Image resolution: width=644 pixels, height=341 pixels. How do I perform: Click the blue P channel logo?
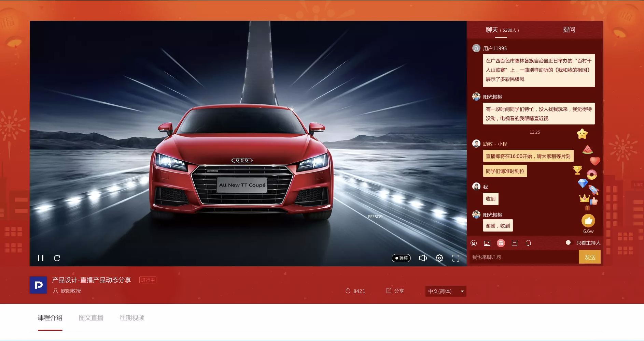(38, 285)
